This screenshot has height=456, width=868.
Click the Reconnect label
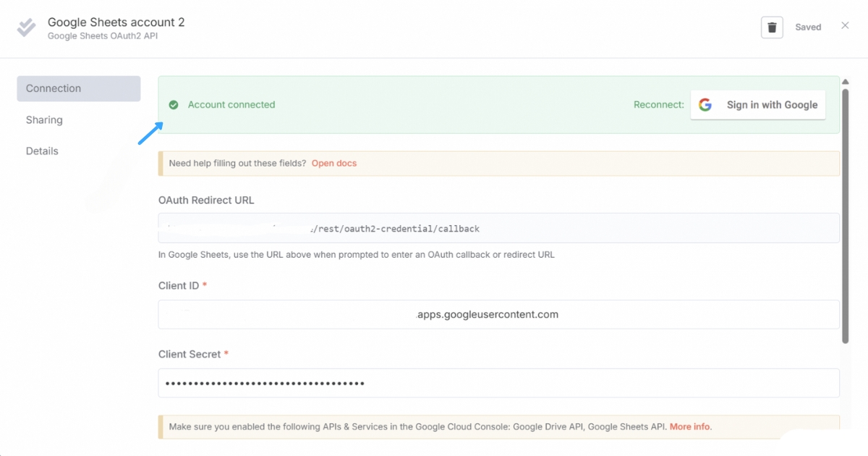(657, 104)
